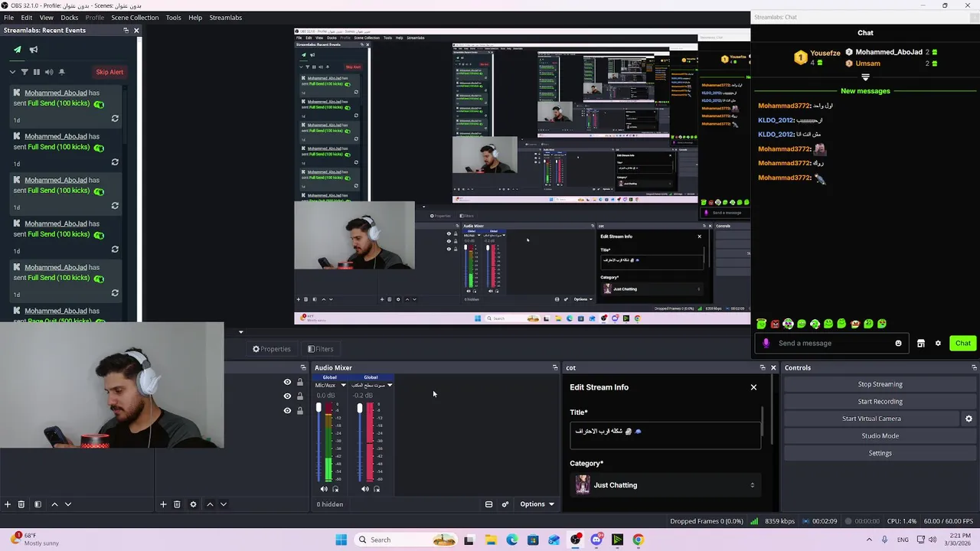Expand the chat leaderboard arrow
This screenshot has height=551, width=980.
tap(865, 77)
